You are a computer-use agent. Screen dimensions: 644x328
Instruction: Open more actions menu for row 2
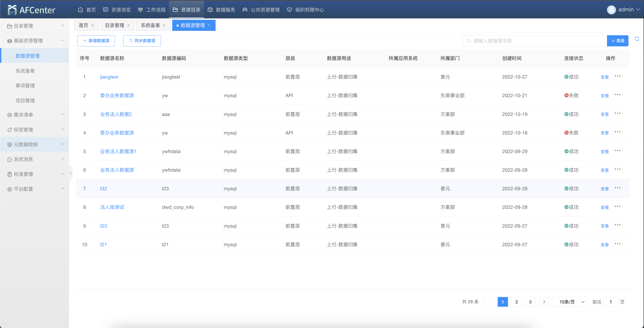click(x=618, y=95)
